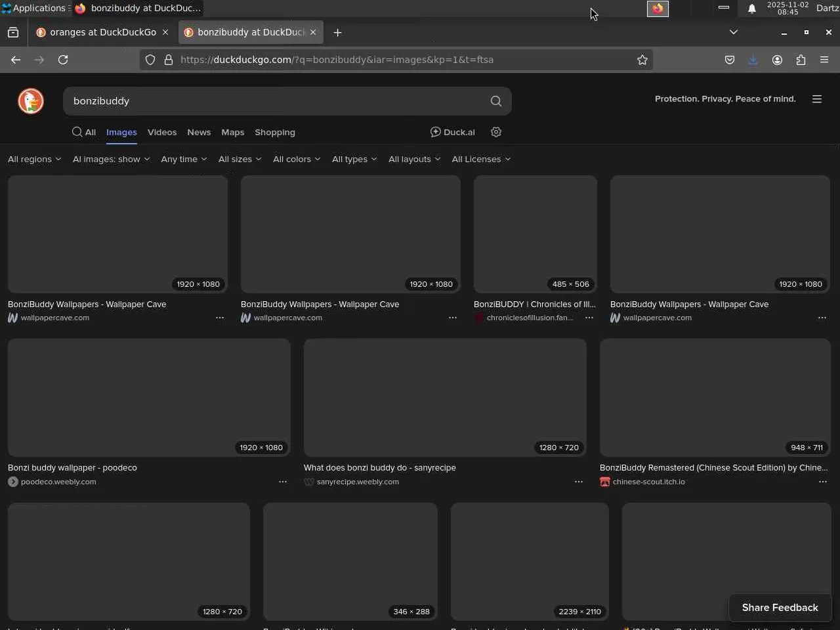Screen dimensions: 840x630
Task: Click Protection. Privacy. Peace of mind. link
Action: tap(725, 99)
